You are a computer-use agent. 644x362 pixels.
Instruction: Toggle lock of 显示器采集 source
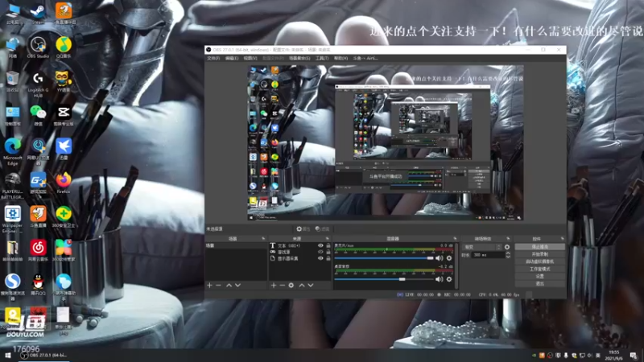click(x=328, y=258)
